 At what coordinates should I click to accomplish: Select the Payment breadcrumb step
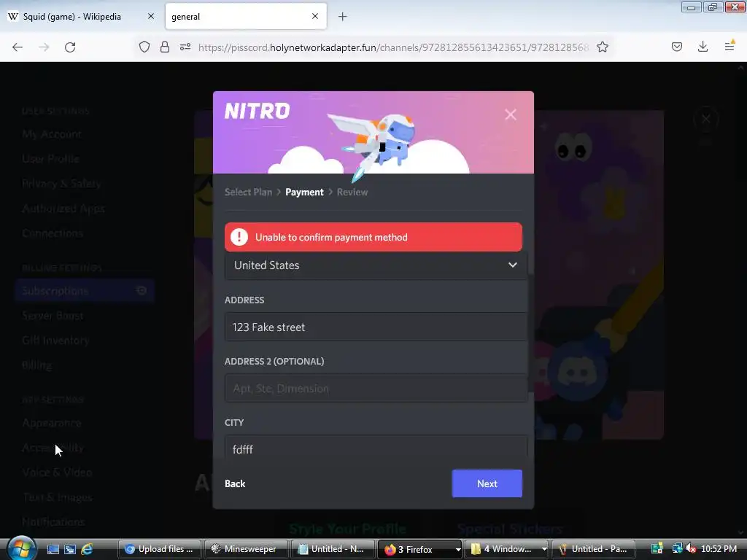[304, 192]
